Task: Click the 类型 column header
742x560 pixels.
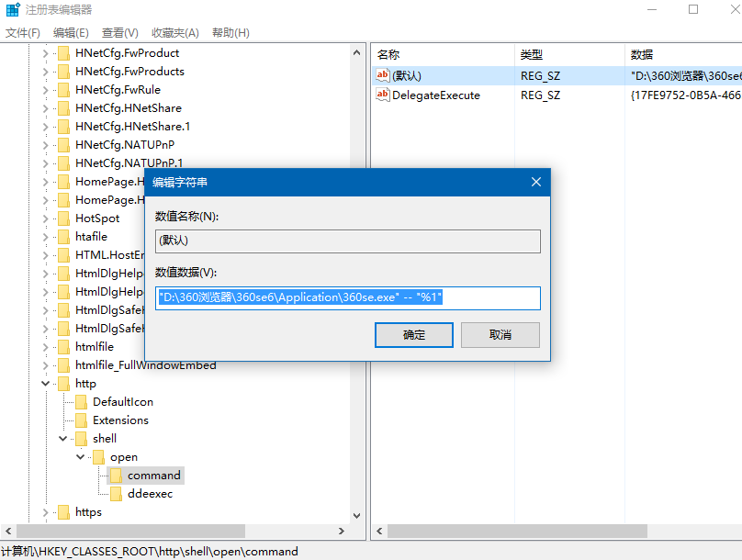Action: point(569,55)
